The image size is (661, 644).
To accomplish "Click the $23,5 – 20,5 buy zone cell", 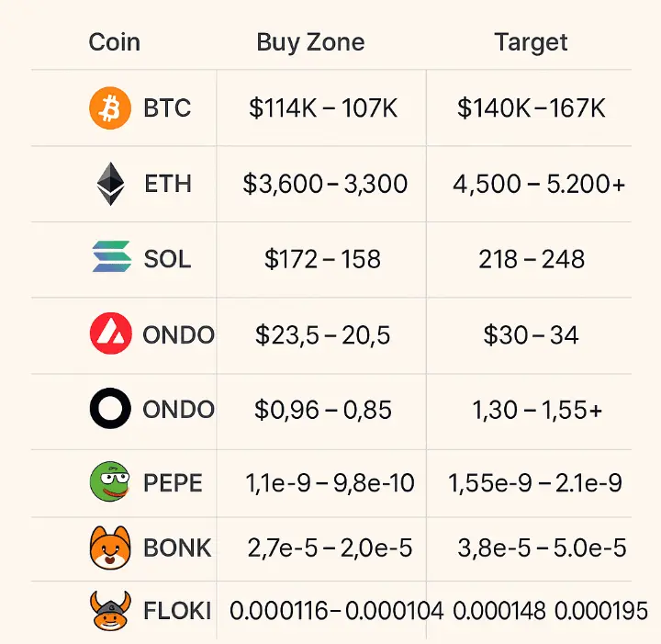I will [x=322, y=335].
